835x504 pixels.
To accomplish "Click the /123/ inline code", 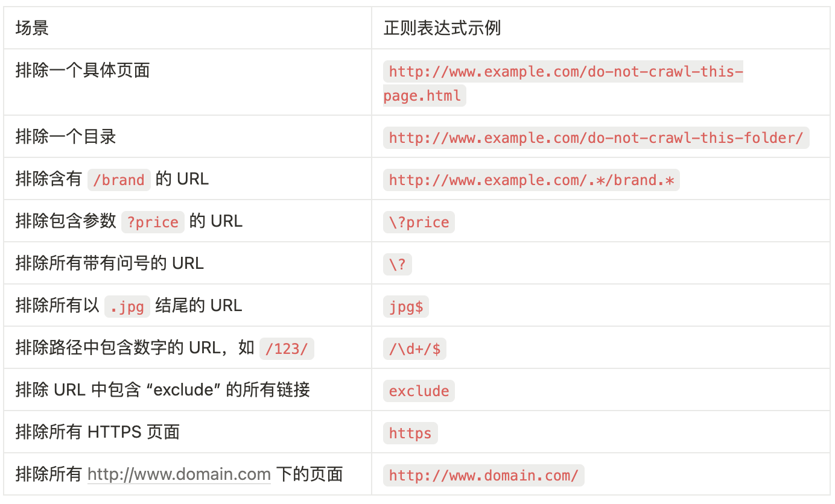I will pyautogui.click(x=287, y=348).
